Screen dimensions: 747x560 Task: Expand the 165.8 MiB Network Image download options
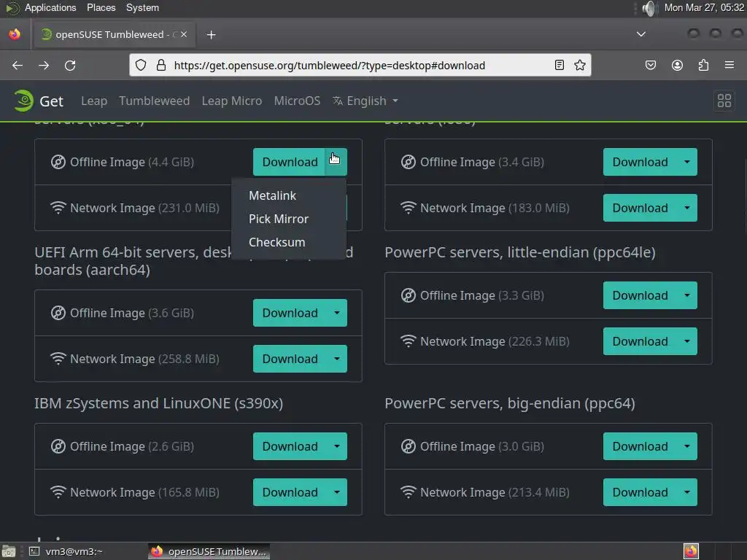(x=337, y=492)
